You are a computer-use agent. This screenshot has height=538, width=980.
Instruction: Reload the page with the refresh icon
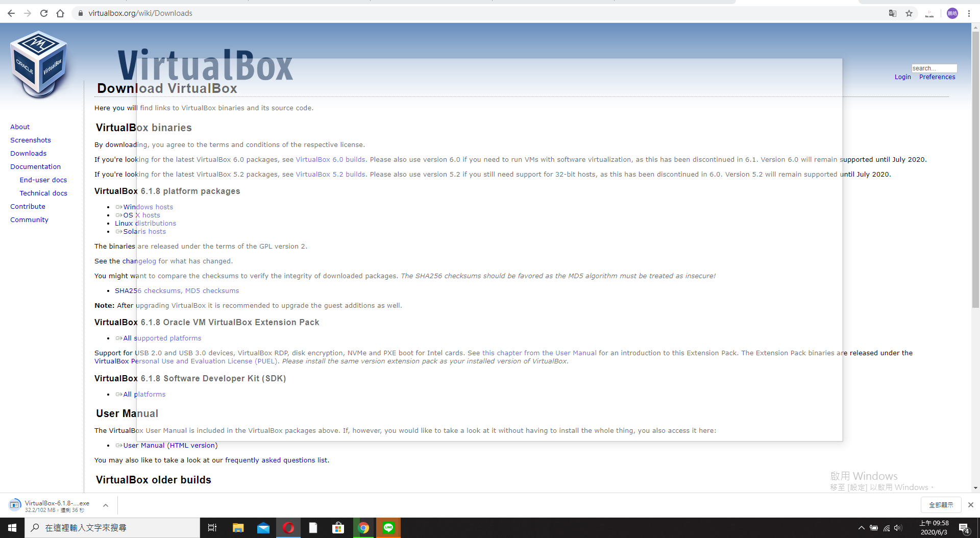(x=44, y=13)
